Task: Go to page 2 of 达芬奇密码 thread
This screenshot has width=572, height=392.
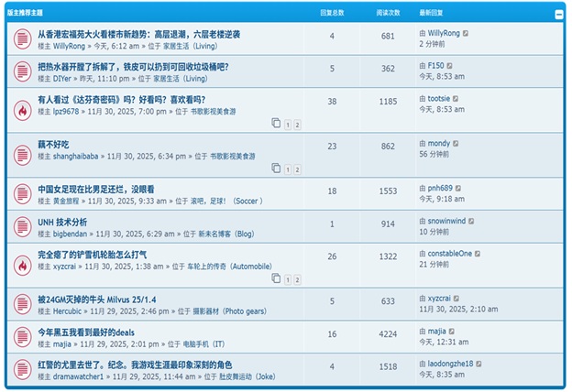Action: [297, 125]
